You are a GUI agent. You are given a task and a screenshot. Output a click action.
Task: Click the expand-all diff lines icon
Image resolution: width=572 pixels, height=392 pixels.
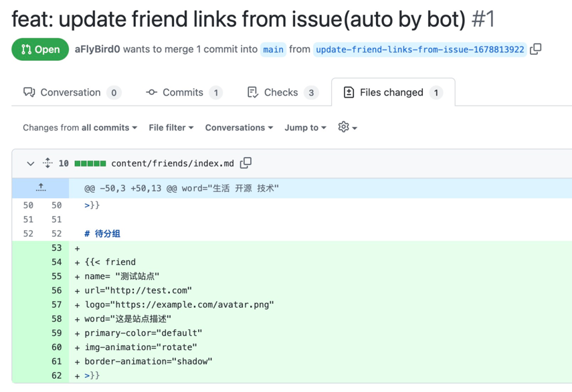coord(47,163)
